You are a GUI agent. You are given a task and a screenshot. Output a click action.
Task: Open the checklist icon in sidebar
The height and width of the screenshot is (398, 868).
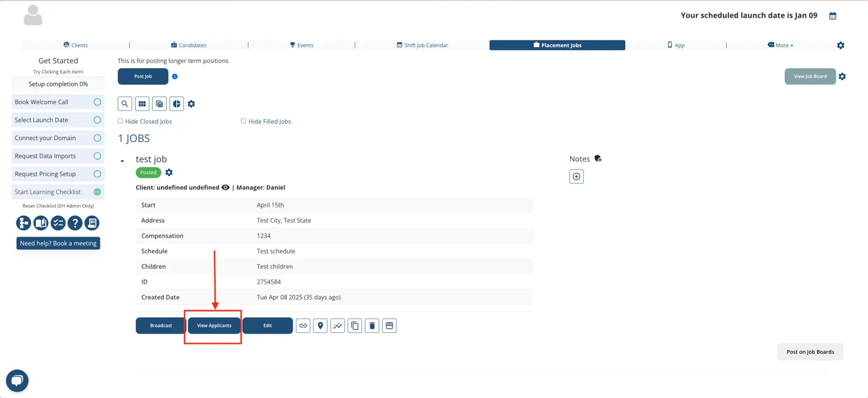click(x=58, y=223)
